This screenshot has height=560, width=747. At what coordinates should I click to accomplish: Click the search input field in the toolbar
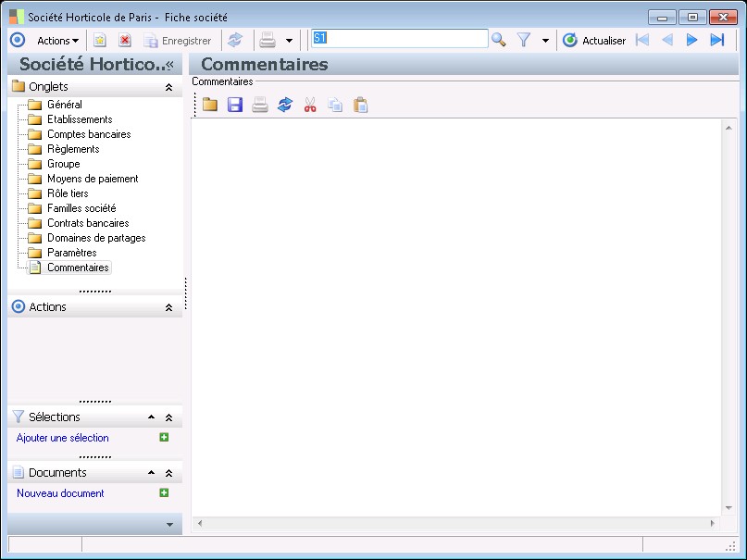tap(399, 39)
